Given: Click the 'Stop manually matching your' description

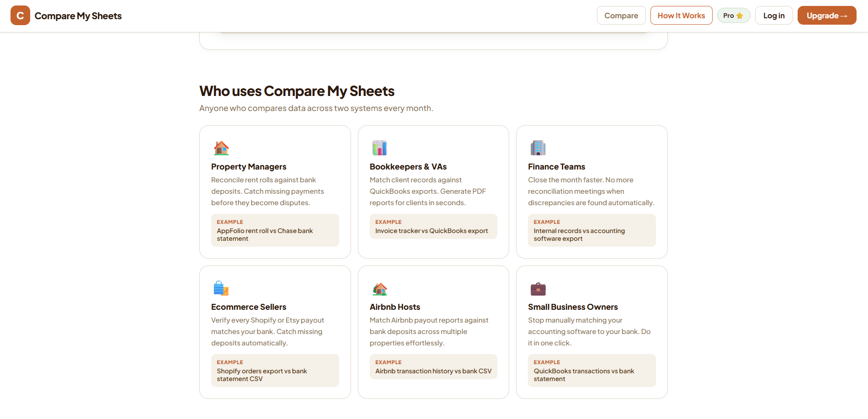Looking at the screenshot, I should click(x=589, y=332).
